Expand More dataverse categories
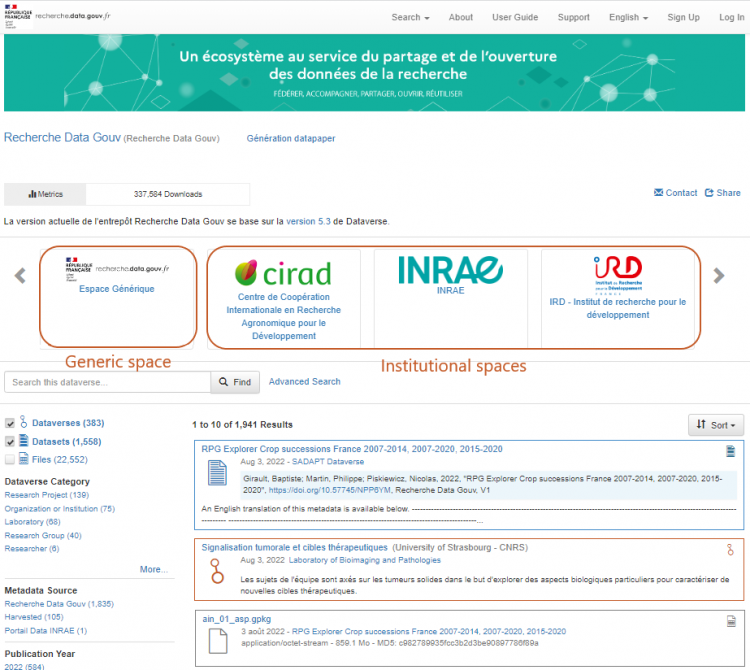The width and height of the screenshot is (750, 670). [154, 569]
